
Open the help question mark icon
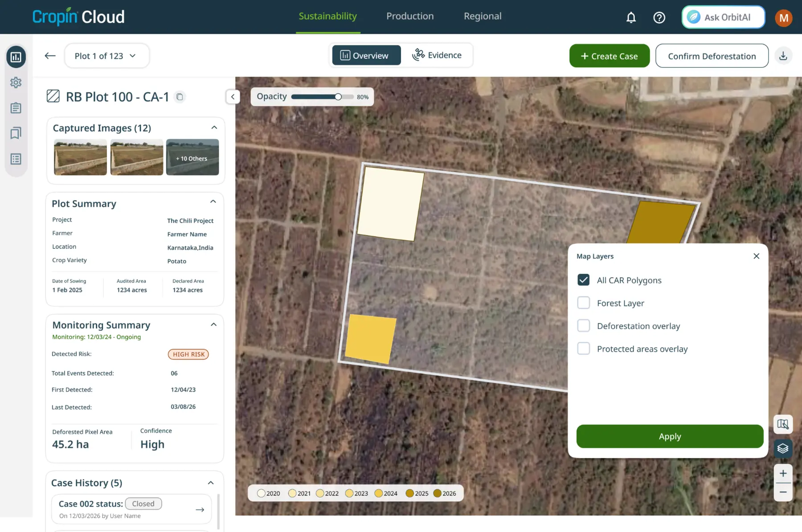coord(659,17)
